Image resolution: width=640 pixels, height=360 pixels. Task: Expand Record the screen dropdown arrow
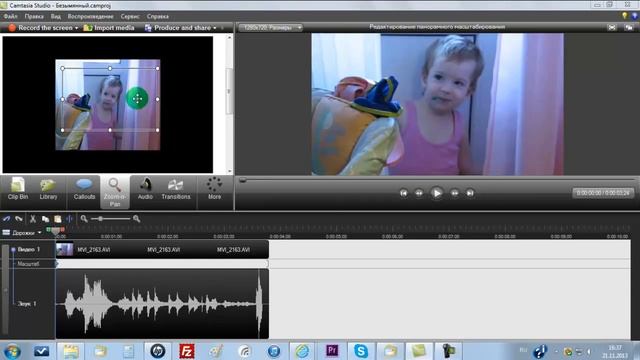click(x=76, y=28)
